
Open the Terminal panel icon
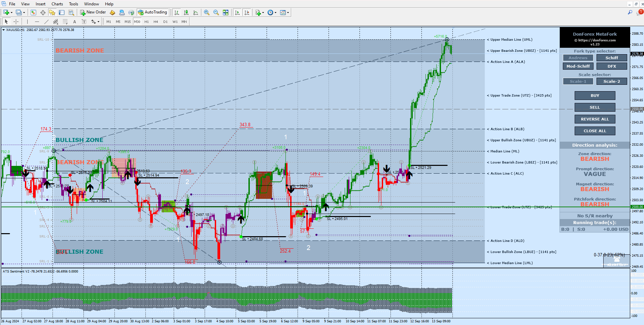pyautogui.click(x=62, y=12)
